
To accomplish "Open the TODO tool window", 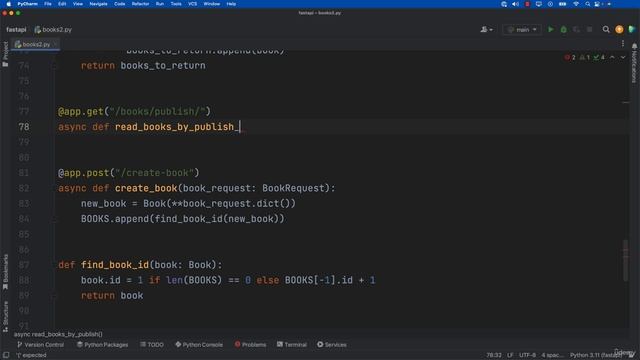I will [152, 344].
